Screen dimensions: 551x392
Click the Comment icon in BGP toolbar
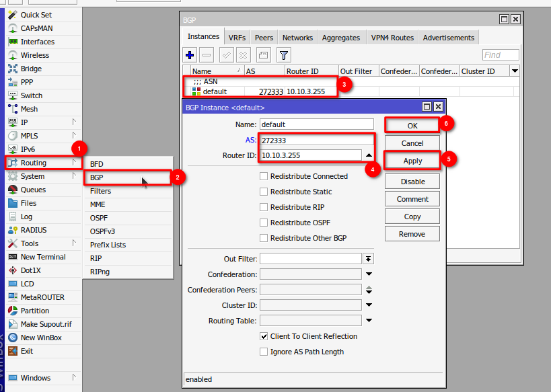[263, 55]
